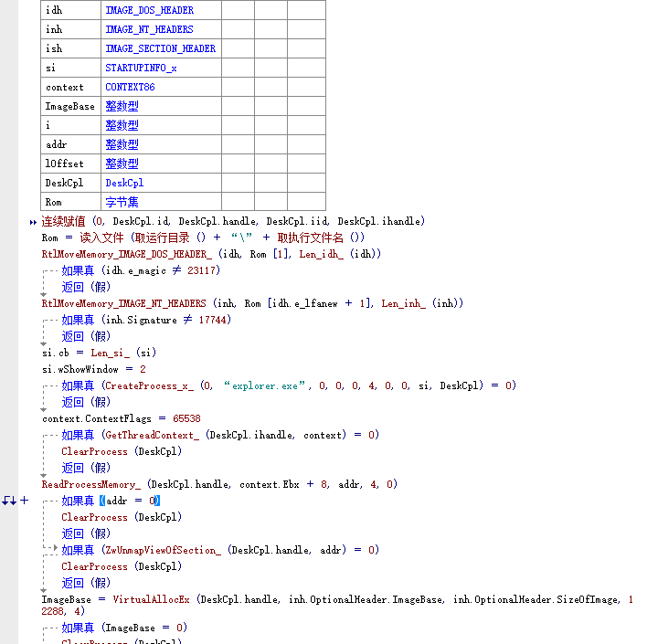
Task: Click the si.cb = Len_si_ (si) line
Action: pos(99,353)
